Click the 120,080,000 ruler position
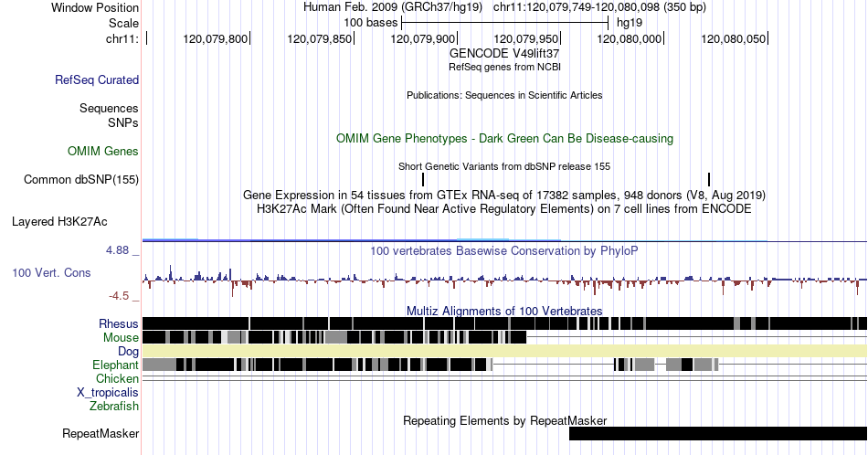Screen dimensions: 868x455 click(630, 38)
